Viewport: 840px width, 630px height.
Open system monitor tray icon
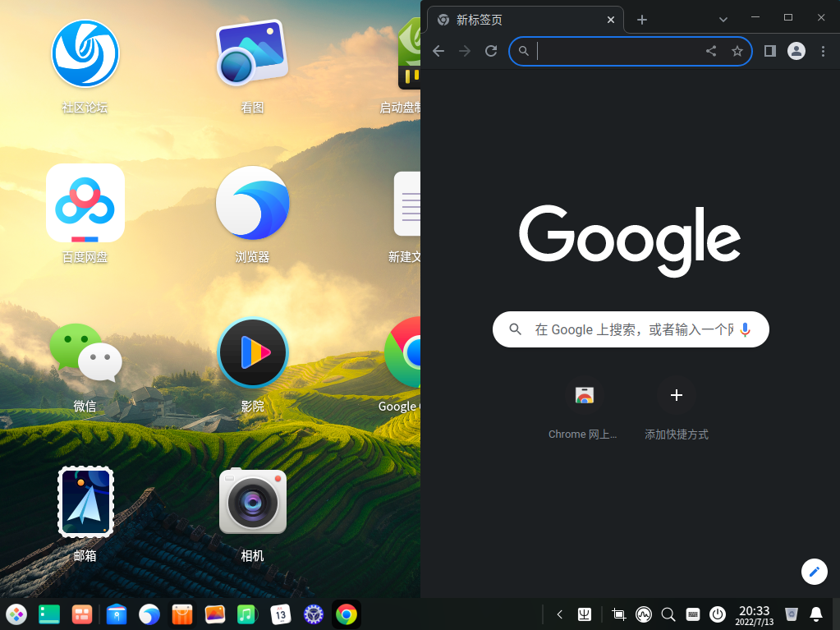click(644, 614)
